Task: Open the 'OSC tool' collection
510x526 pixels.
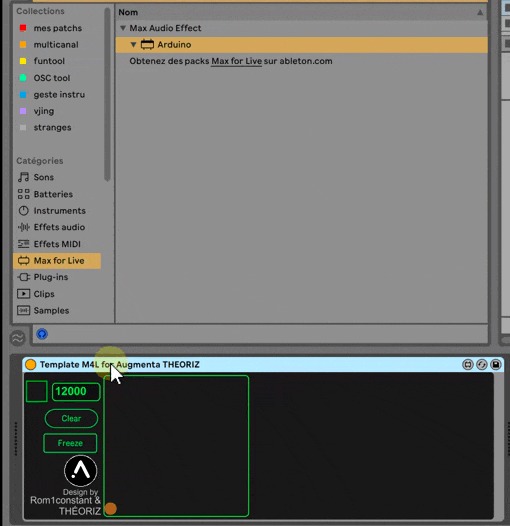Action: (45, 78)
